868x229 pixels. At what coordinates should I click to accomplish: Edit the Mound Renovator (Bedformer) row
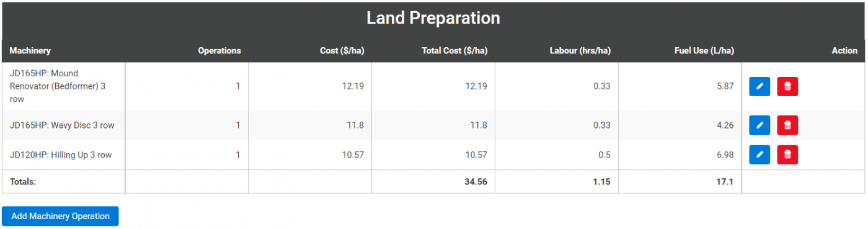coord(759,87)
